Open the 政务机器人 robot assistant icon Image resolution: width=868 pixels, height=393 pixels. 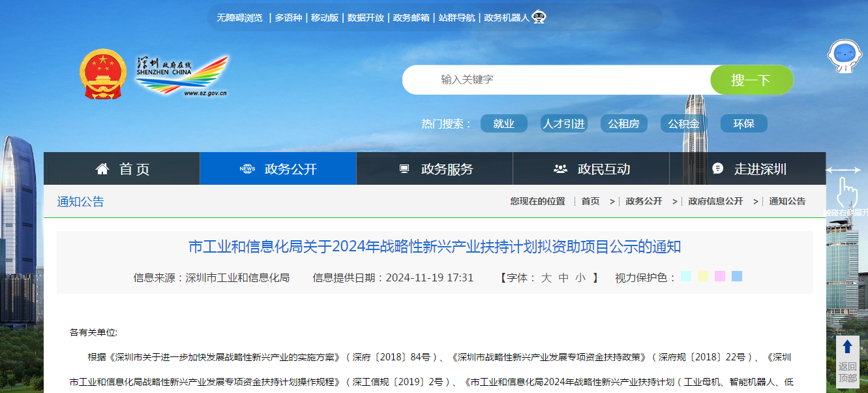537,18
